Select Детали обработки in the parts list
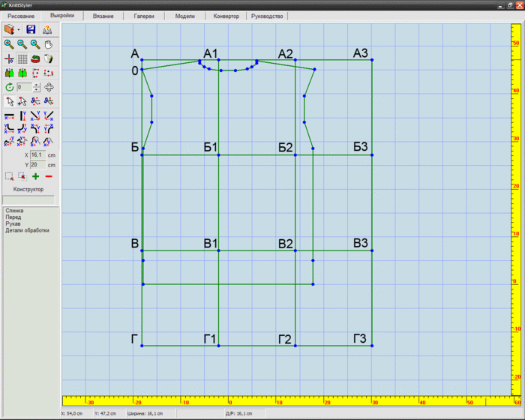525x420 pixels. click(x=27, y=230)
